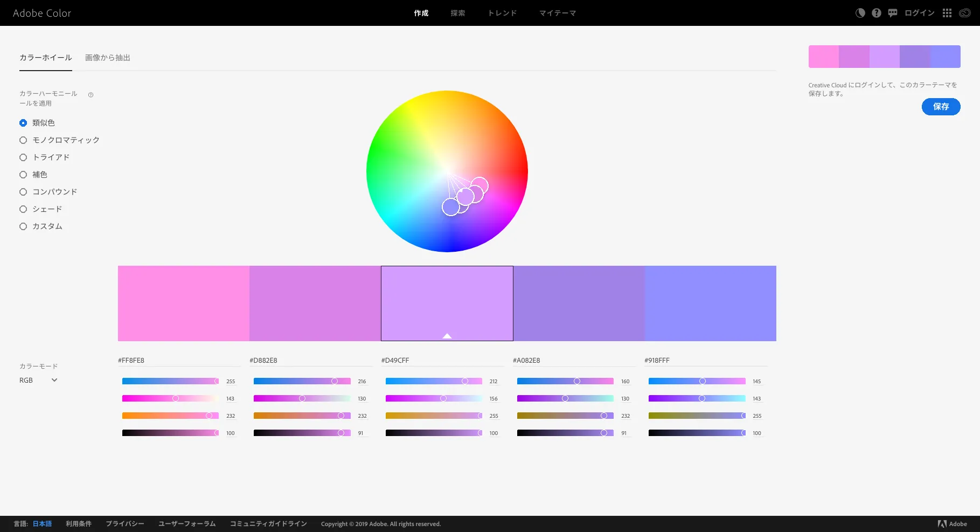The width and height of the screenshot is (980, 532).
Task: Click ログイン in the header
Action: tap(920, 13)
